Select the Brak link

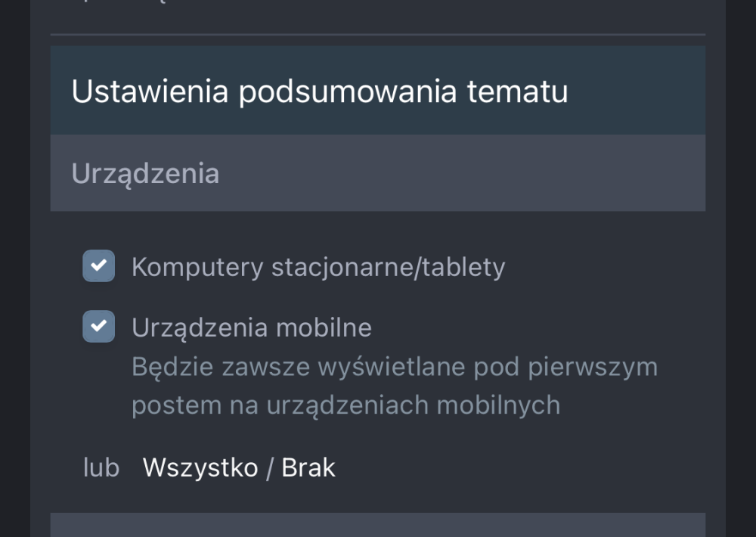pyautogui.click(x=308, y=467)
